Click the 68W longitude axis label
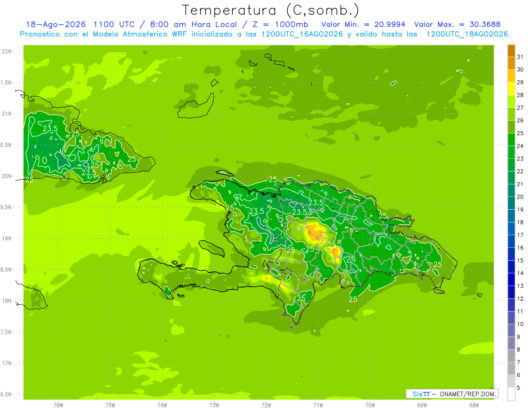 pyautogui.click(x=474, y=405)
